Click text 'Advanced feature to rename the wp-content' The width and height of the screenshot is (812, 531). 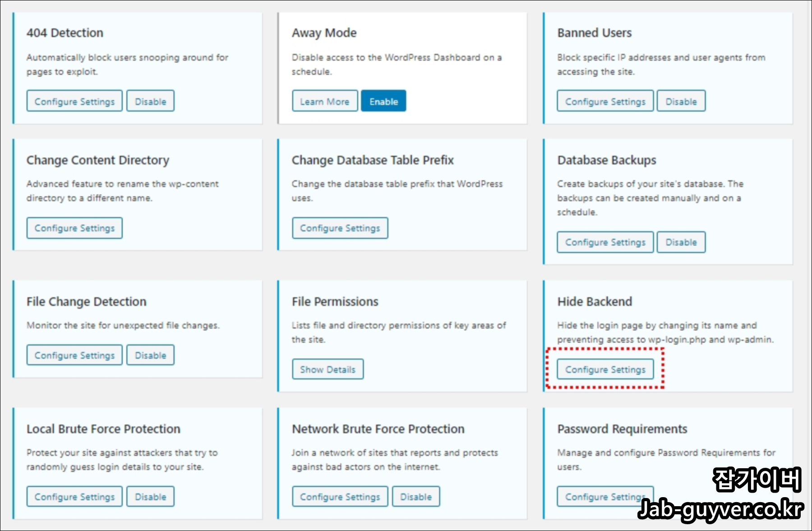coord(122,184)
